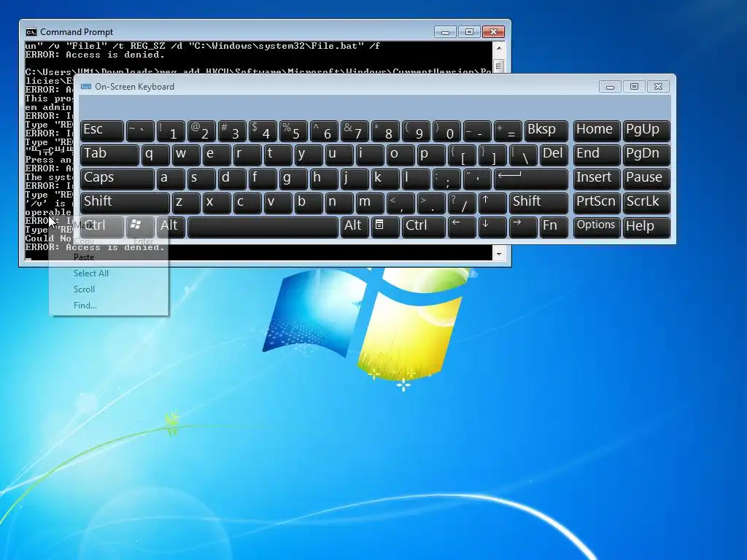Click the semicolon key
The width and height of the screenshot is (747, 560).
point(446,179)
